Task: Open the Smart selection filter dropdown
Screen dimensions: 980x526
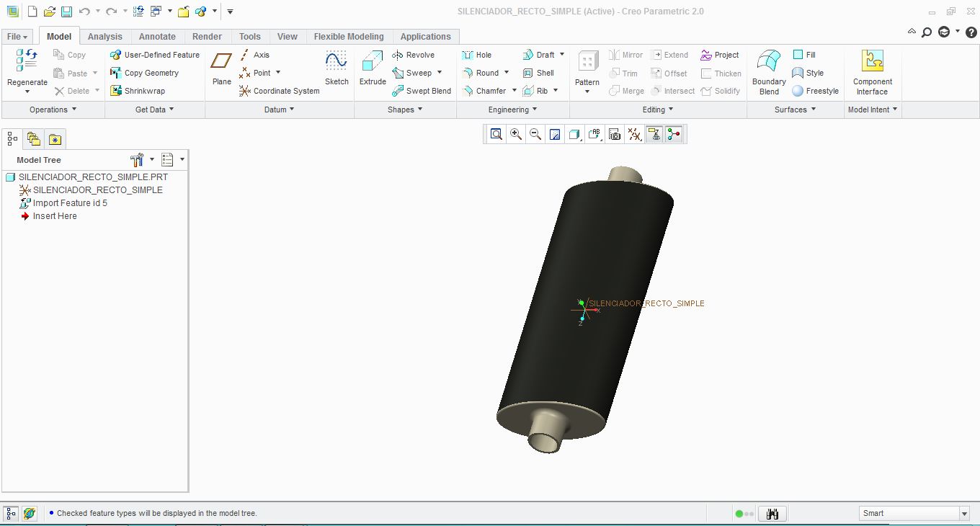Action: 964,514
